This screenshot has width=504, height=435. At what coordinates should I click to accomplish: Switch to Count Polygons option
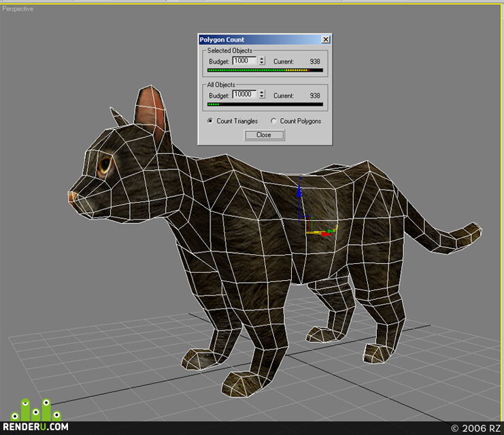point(273,121)
